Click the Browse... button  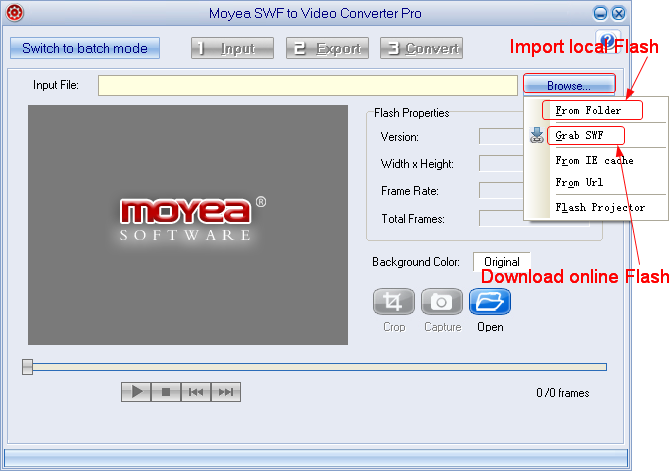coord(569,84)
